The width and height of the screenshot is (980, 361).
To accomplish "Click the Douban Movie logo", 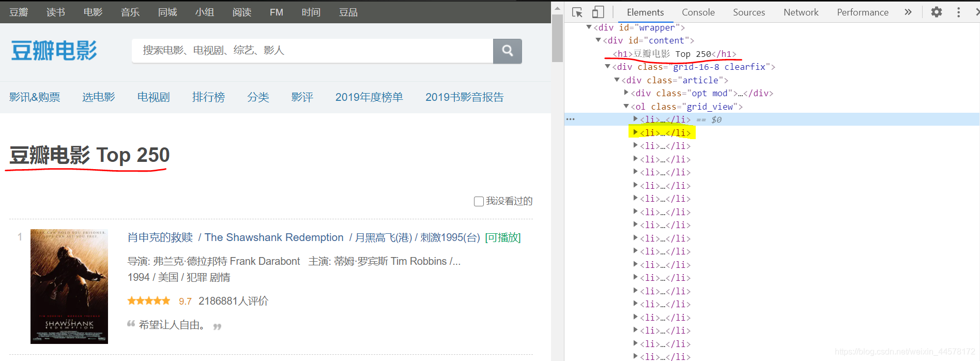I will coord(54,51).
